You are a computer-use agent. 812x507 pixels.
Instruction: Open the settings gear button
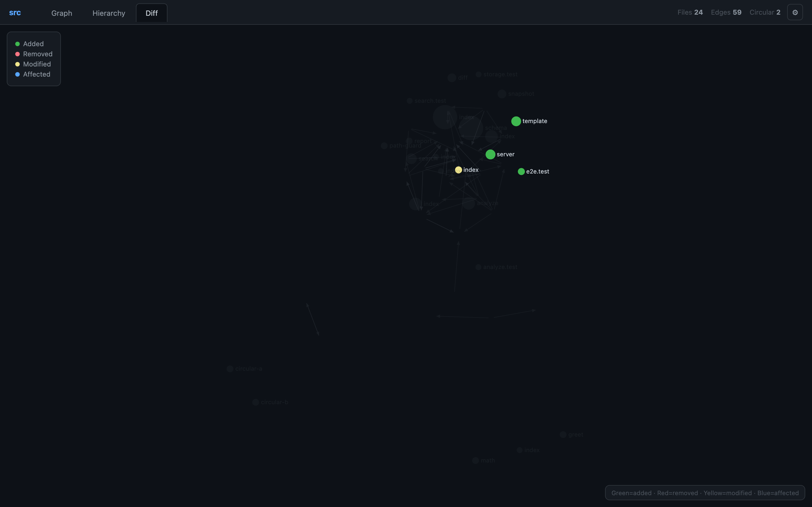pos(795,12)
